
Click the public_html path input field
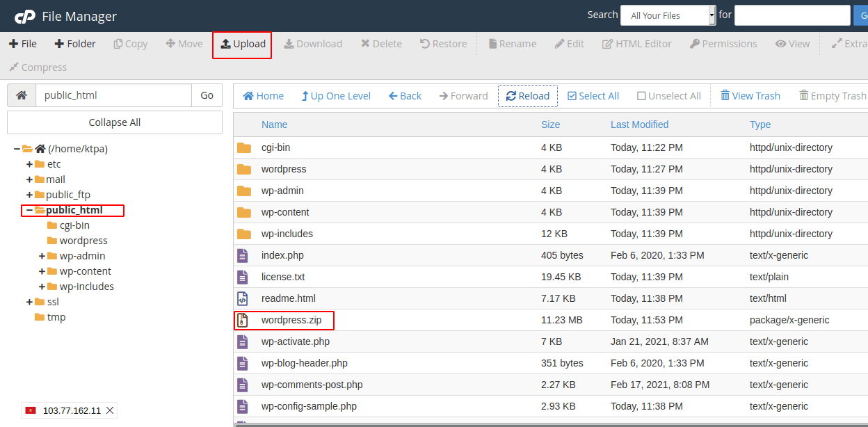(x=113, y=95)
